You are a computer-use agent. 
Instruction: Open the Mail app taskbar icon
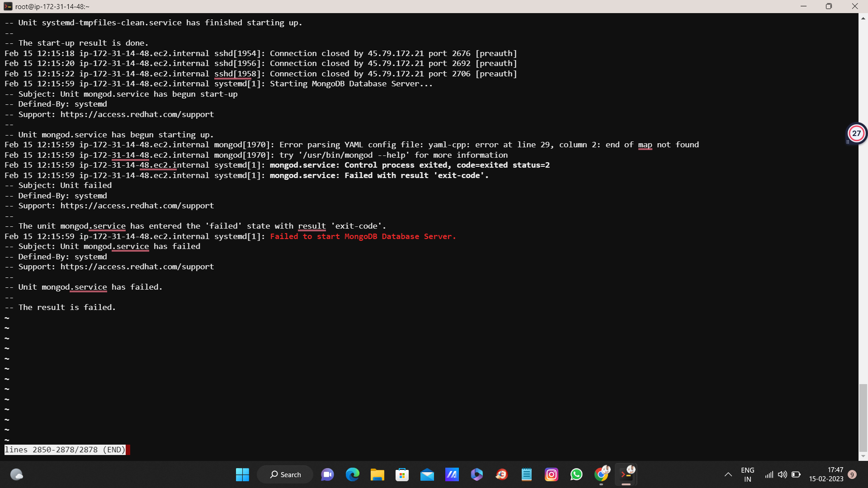[x=427, y=474]
